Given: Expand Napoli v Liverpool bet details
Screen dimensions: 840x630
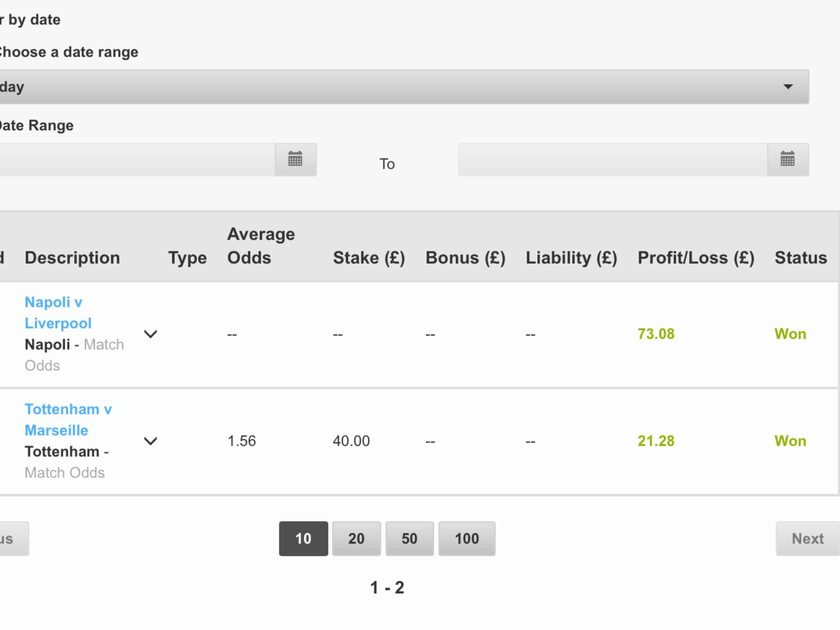Looking at the screenshot, I should (151, 334).
